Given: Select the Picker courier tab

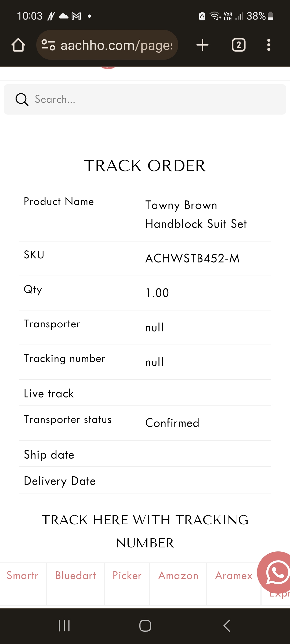Looking at the screenshot, I should click(x=127, y=576).
